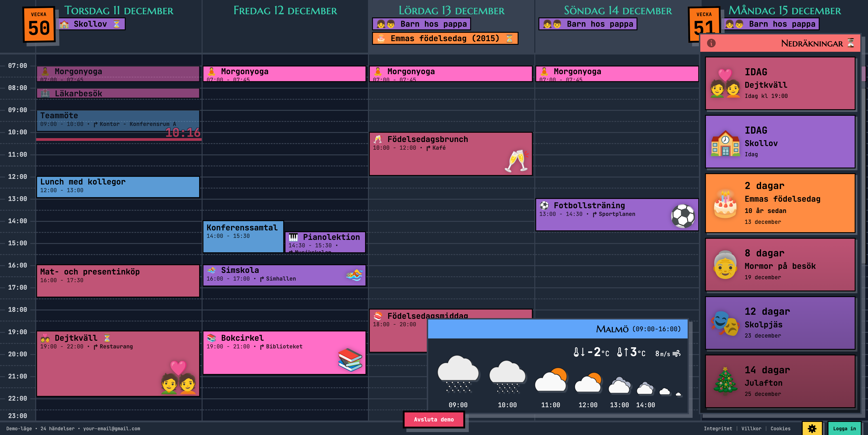Click '10 år sedan' on birthday card

pos(765,210)
